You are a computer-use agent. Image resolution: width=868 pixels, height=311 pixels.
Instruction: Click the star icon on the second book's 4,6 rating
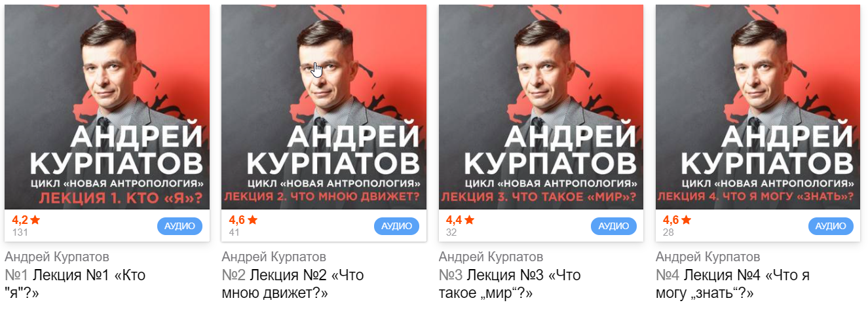coord(252,219)
